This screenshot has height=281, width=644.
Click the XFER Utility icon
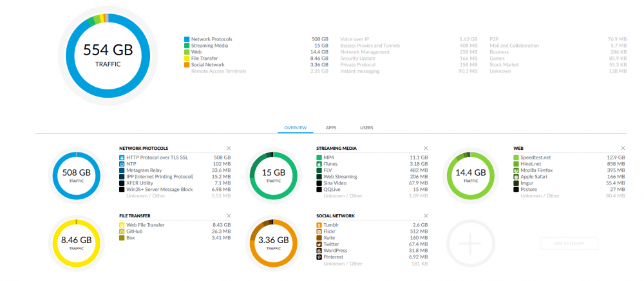(122, 183)
